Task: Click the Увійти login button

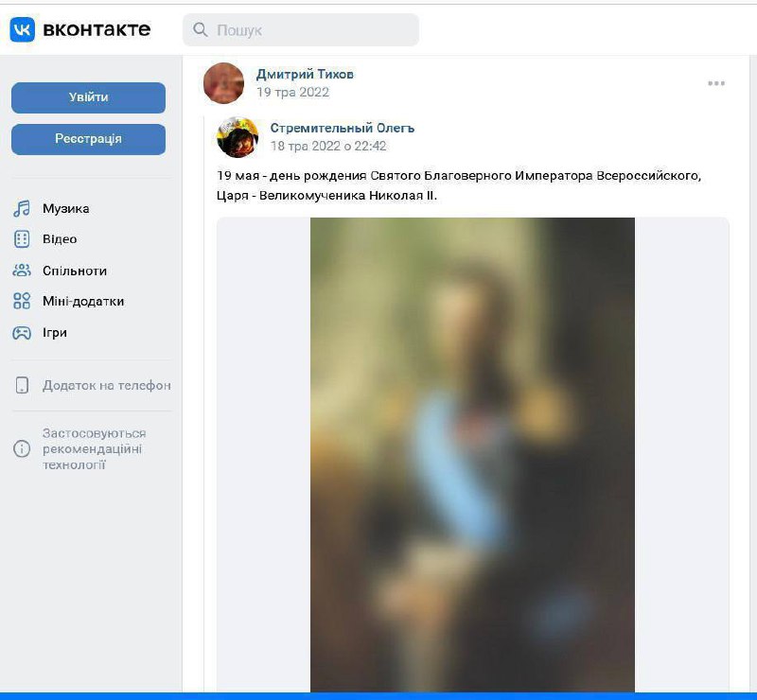Action: click(x=88, y=97)
